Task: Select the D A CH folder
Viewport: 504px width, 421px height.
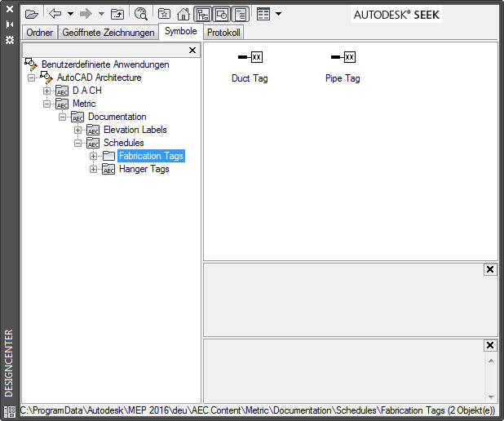Action: pyautogui.click(x=87, y=91)
